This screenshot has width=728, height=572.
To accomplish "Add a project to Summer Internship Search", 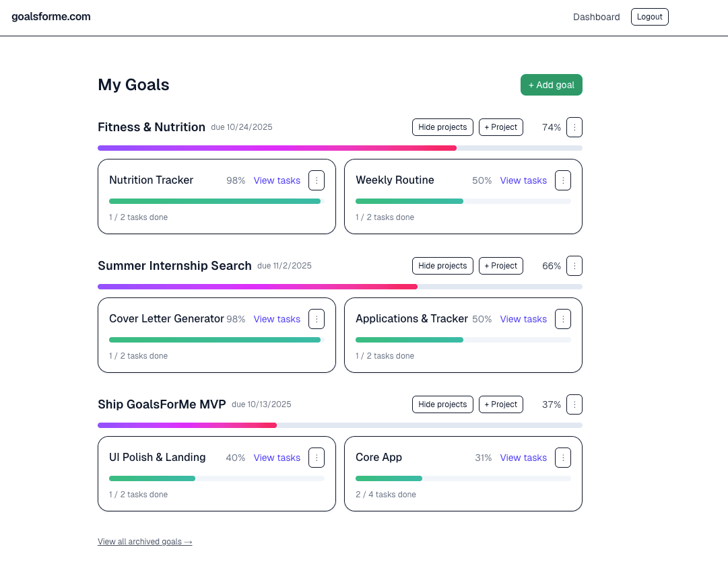I will (x=500, y=266).
